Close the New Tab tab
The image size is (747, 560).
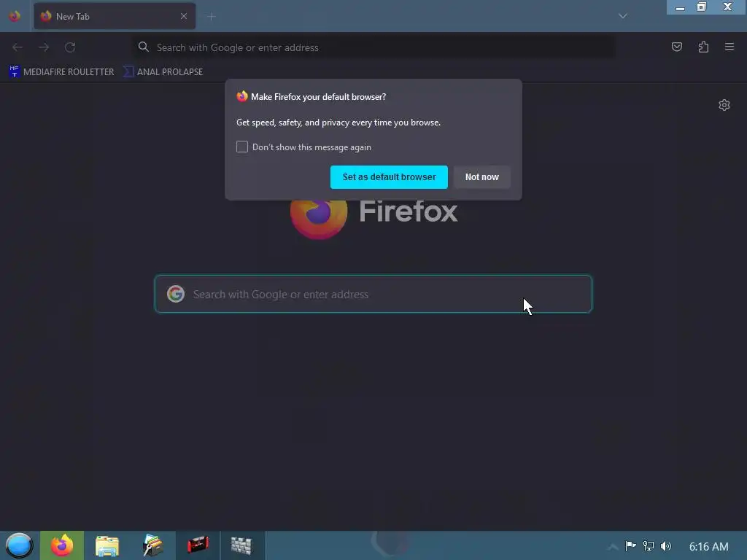point(183,16)
